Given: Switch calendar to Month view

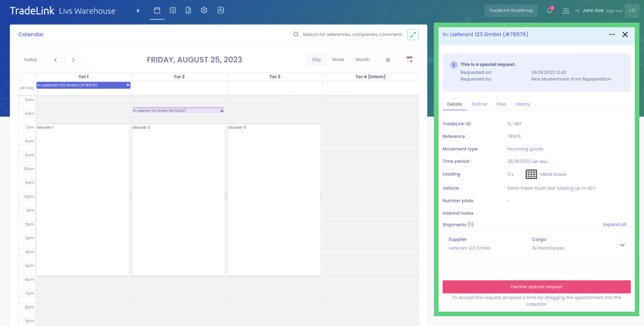Looking at the screenshot, I should pyautogui.click(x=363, y=60).
